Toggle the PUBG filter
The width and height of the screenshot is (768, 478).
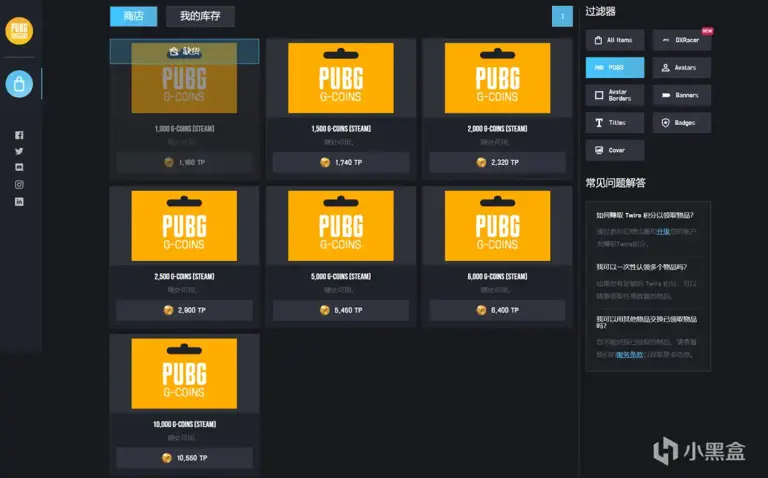coord(614,68)
